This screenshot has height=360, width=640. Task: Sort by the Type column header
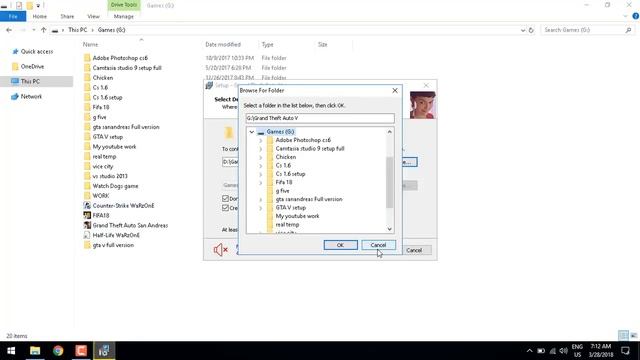(x=267, y=44)
